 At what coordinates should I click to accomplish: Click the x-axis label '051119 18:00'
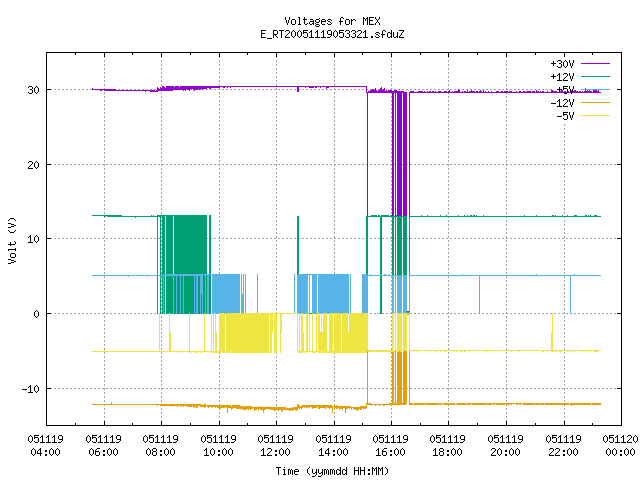click(448, 445)
